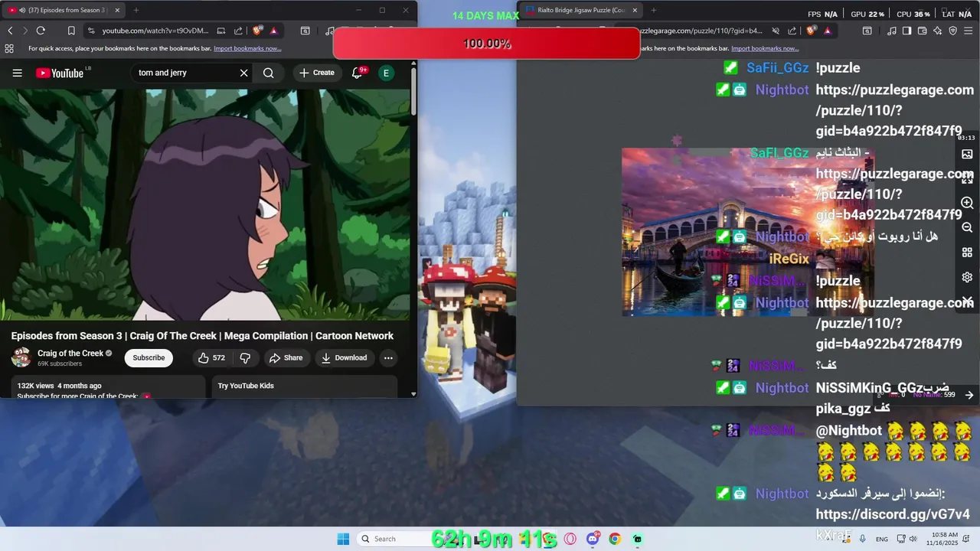
Task: Open the puzzle pieces grid arrange icon
Action: (x=967, y=253)
